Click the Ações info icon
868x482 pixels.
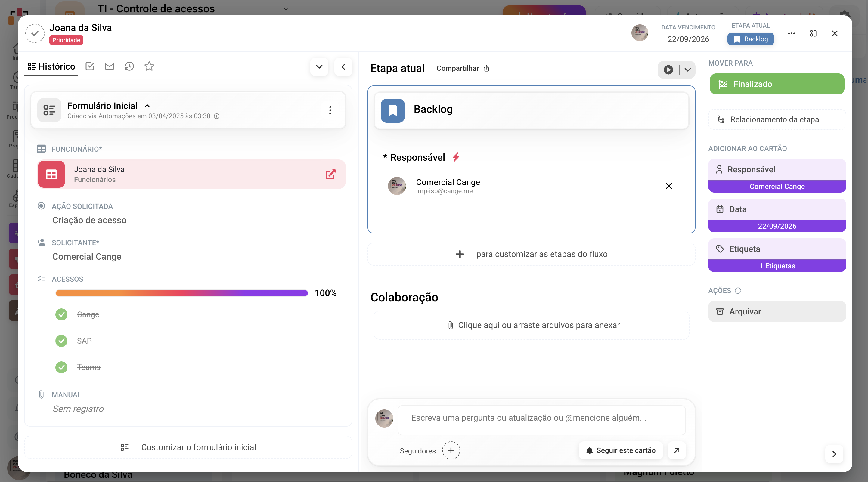pos(738,291)
